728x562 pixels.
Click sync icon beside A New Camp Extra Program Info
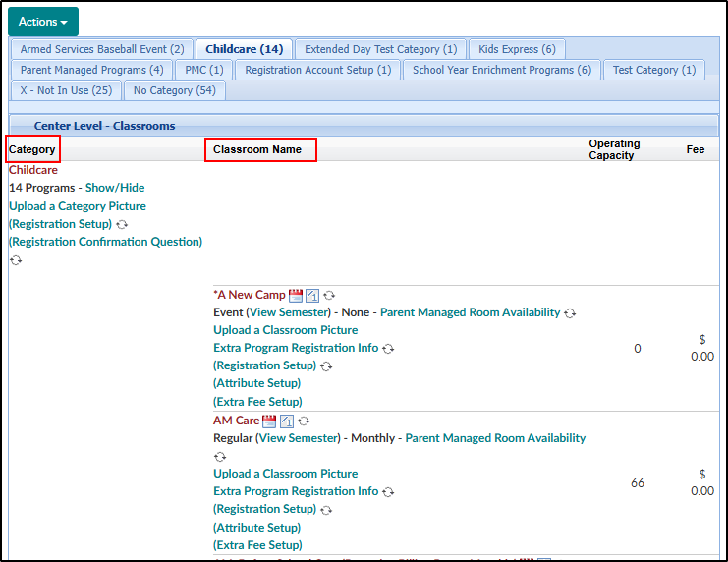tap(388, 349)
